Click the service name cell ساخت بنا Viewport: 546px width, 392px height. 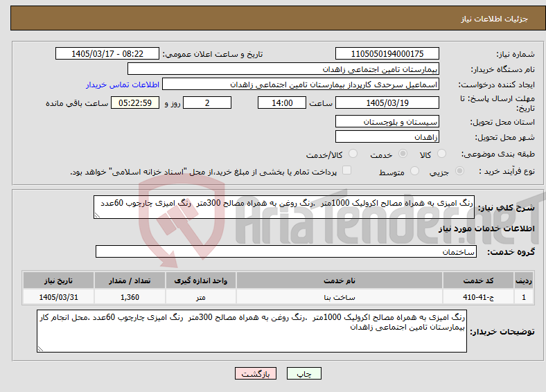(339, 297)
